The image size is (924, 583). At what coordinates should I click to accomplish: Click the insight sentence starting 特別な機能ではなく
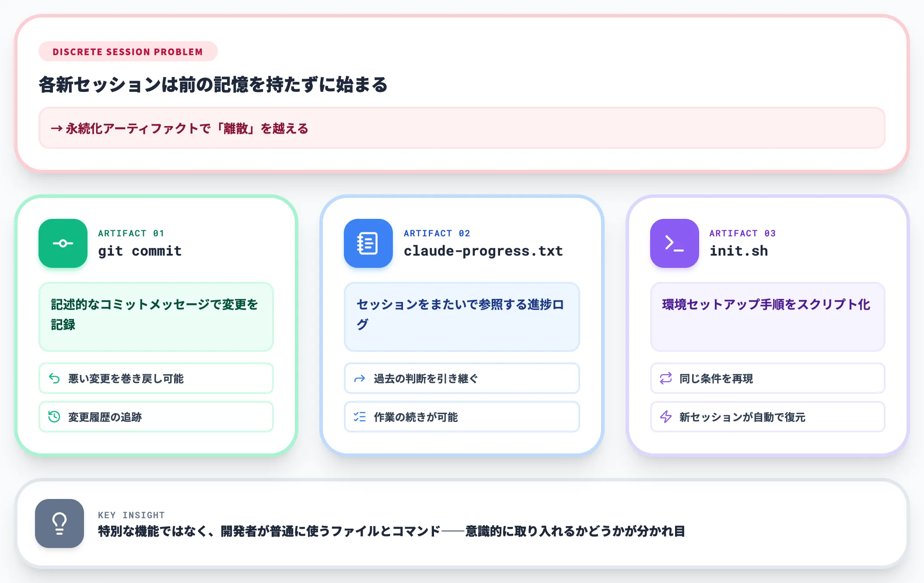pyautogui.click(x=392, y=531)
